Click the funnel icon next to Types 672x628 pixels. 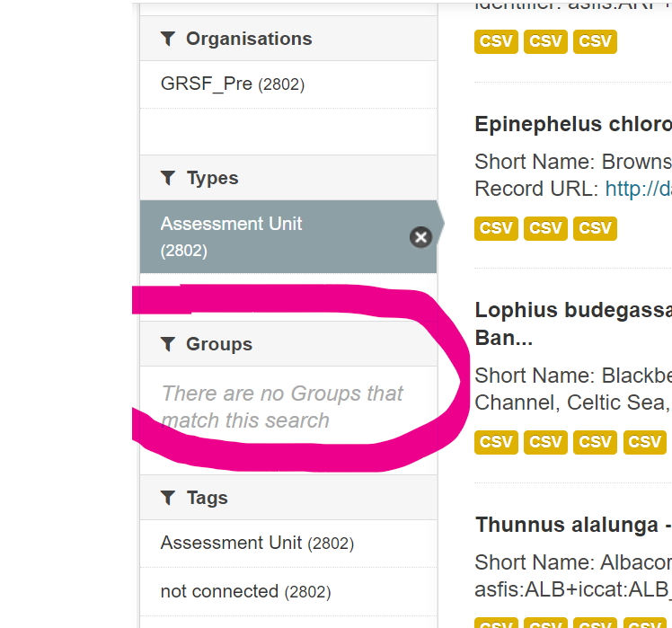pos(167,178)
